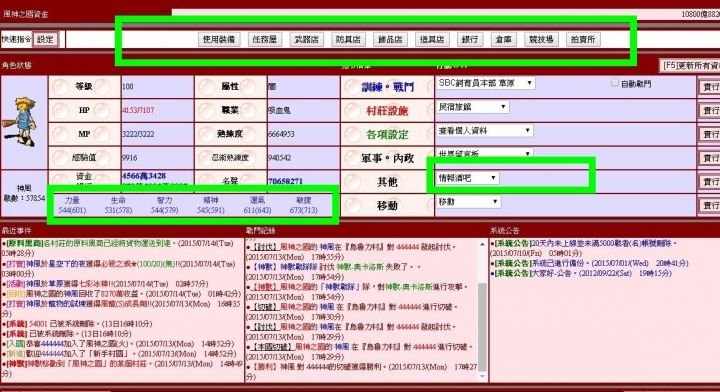720x392 pixels.
Task: Click the 敏捷 stat 673(713)
Action: pyautogui.click(x=304, y=210)
